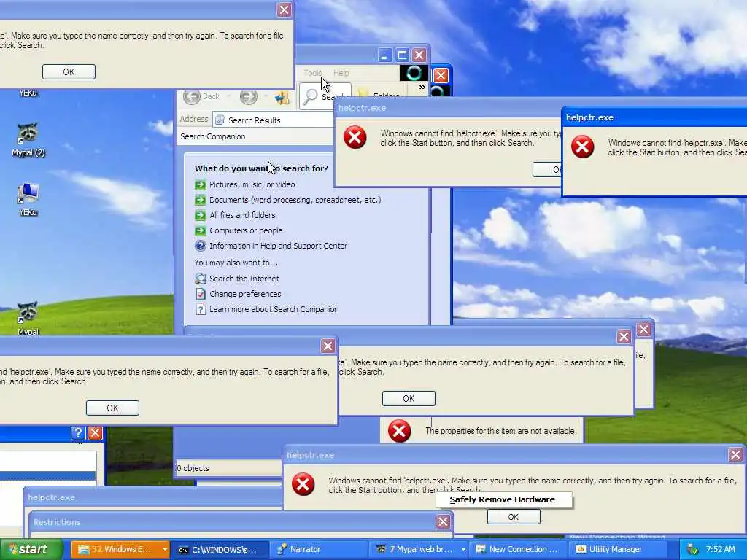The width and height of the screenshot is (747, 560).
Task: Click the 0 objects status bar text
Action: click(193, 468)
